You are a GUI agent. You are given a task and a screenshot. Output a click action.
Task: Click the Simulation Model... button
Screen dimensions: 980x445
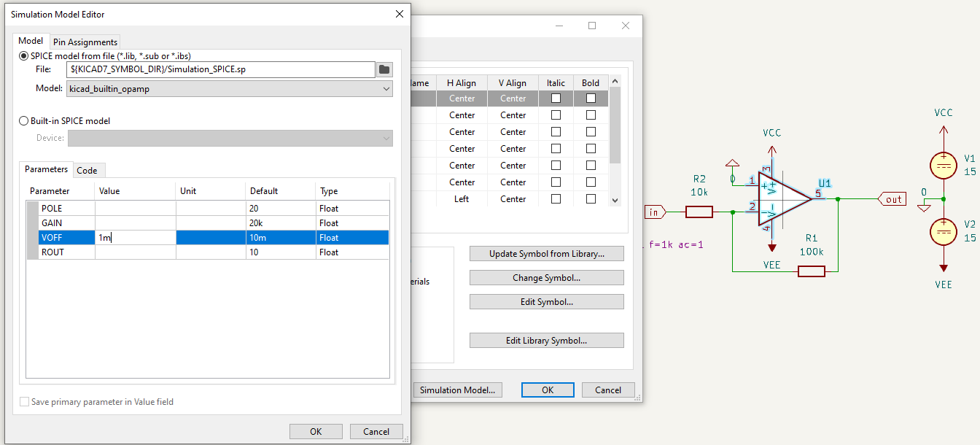[x=457, y=390]
